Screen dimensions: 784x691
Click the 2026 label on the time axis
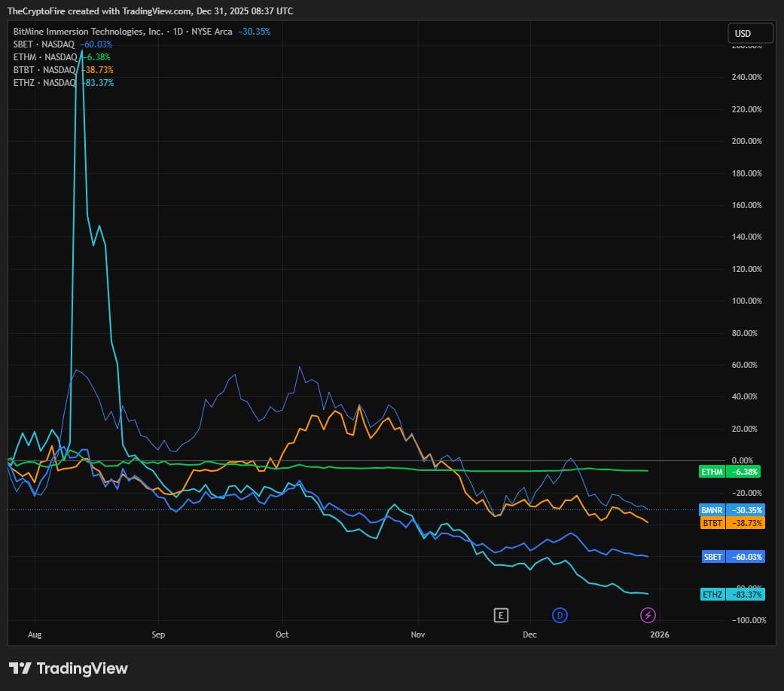tap(659, 635)
